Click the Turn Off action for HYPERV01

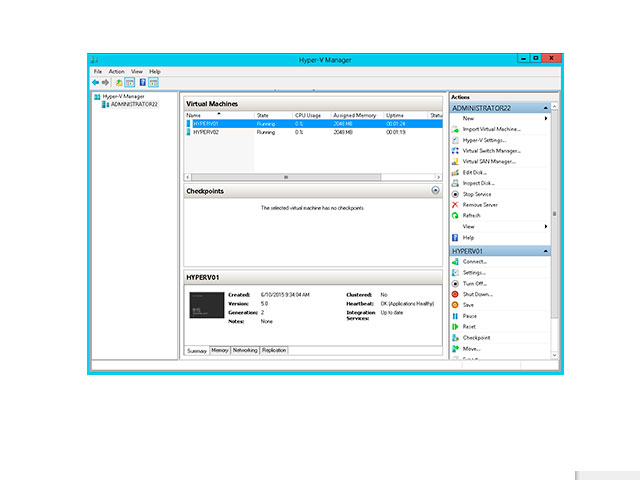click(x=475, y=283)
